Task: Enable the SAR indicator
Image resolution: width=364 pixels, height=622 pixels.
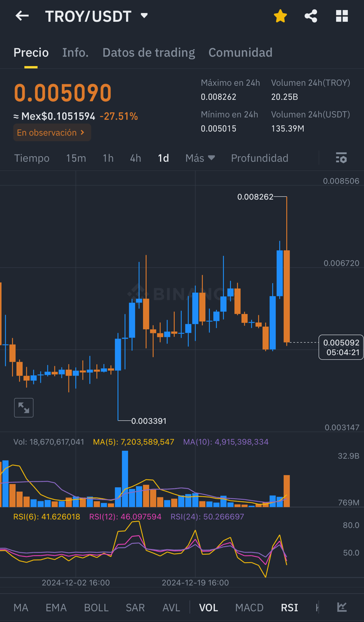Action: point(135,607)
